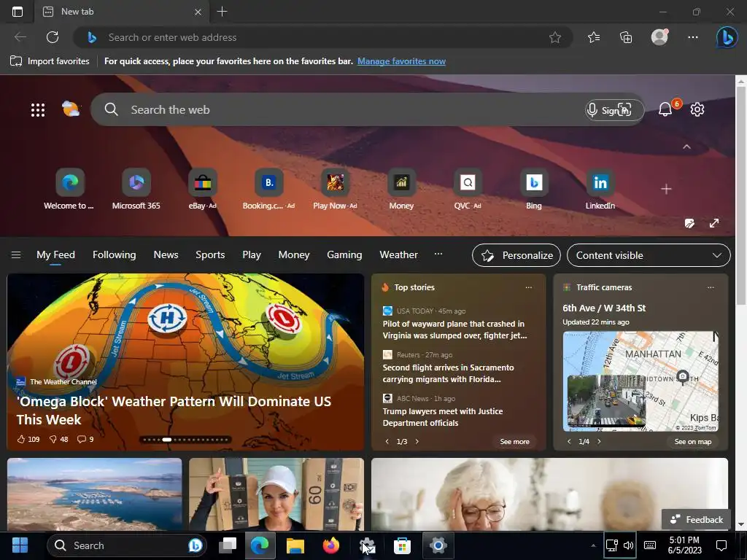Open the Play Now quick link

(x=335, y=189)
